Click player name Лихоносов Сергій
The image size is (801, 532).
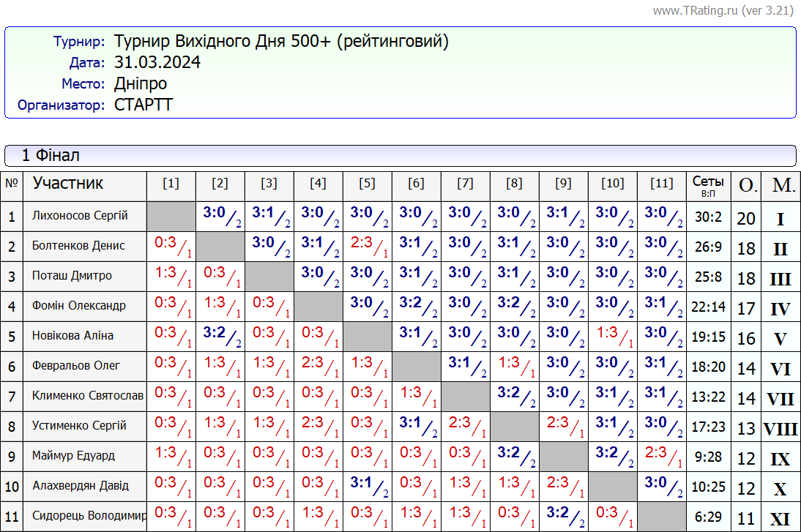point(80,216)
